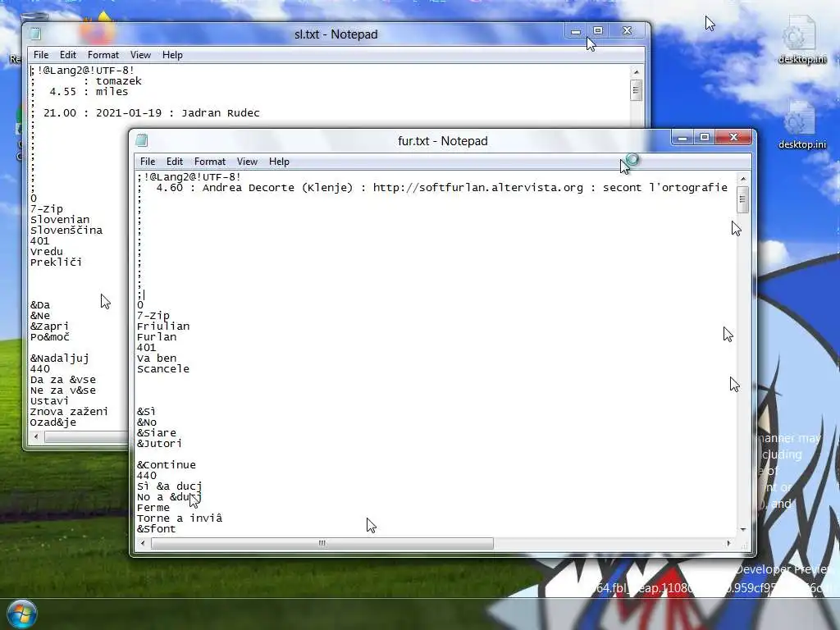Viewport: 840px width, 630px height.
Task: Open Help menu in sl.txt Notepad
Action: [172, 55]
